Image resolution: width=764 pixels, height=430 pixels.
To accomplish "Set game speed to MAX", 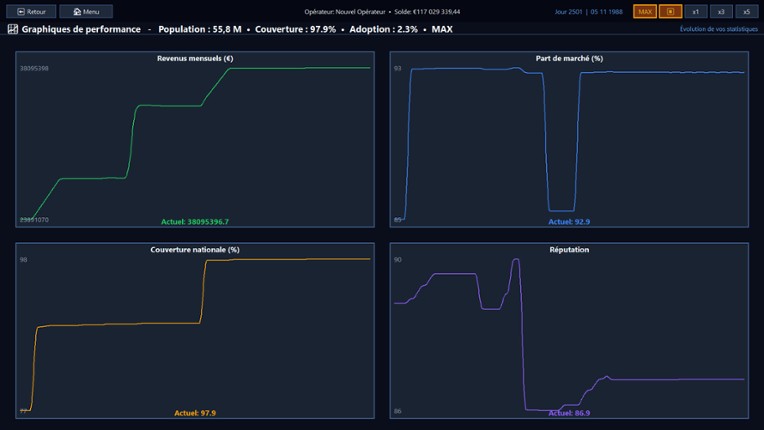I will 645,11.
